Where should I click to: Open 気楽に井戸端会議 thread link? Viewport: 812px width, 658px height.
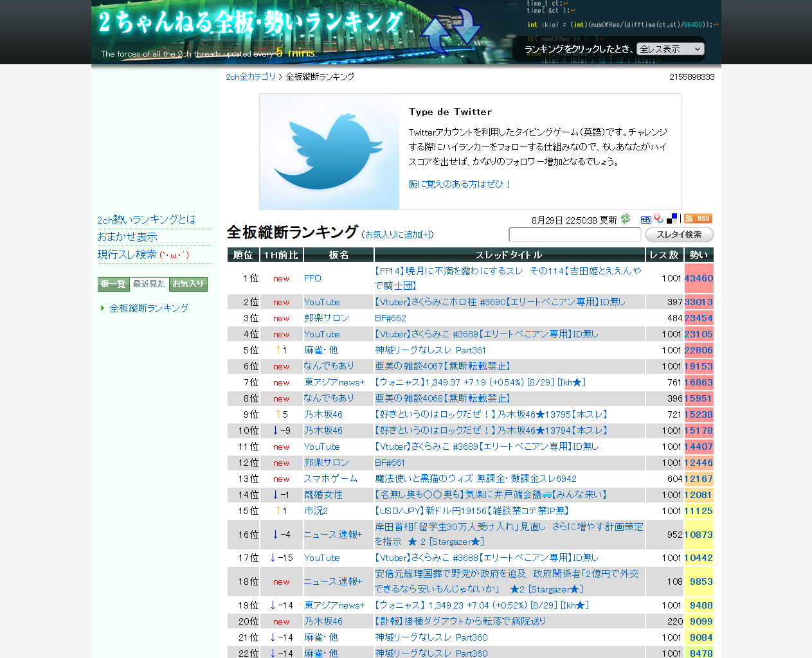pos(491,495)
